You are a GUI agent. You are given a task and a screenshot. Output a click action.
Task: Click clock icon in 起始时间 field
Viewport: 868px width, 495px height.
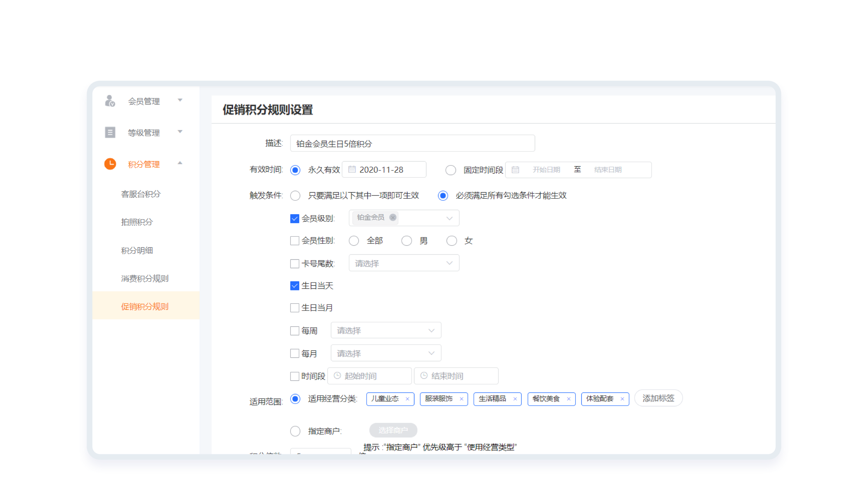pyautogui.click(x=337, y=376)
